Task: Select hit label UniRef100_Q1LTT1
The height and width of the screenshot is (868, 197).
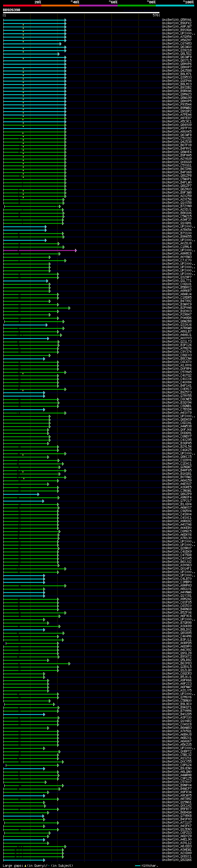Action: pos(177,281)
